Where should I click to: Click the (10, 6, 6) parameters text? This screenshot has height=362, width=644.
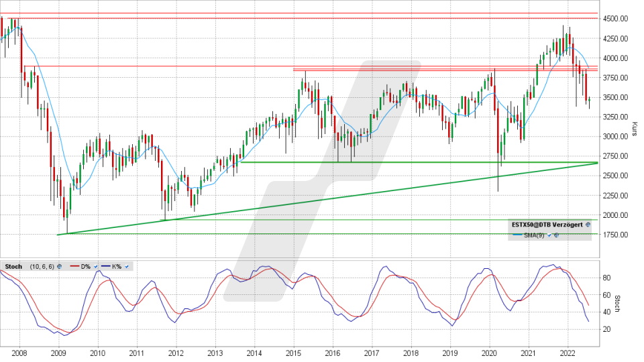coord(42,266)
